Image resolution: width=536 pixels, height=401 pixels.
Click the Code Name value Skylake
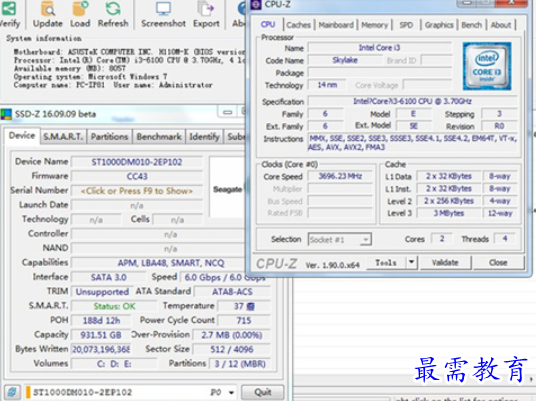(x=345, y=60)
